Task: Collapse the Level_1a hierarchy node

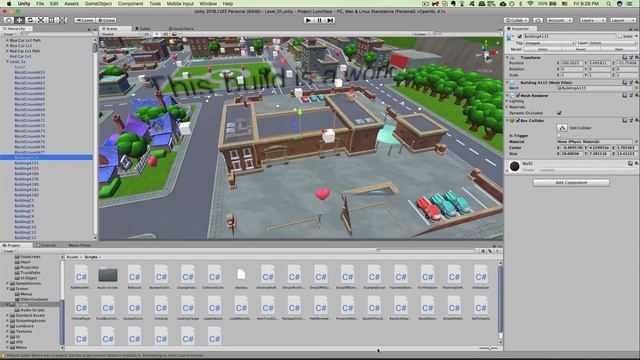Action: (x=7, y=62)
